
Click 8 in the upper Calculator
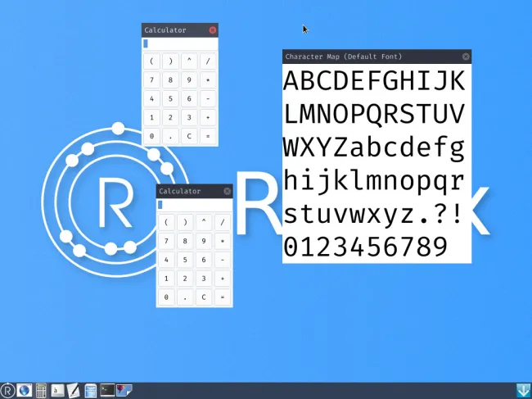pyautogui.click(x=170, y=79)
